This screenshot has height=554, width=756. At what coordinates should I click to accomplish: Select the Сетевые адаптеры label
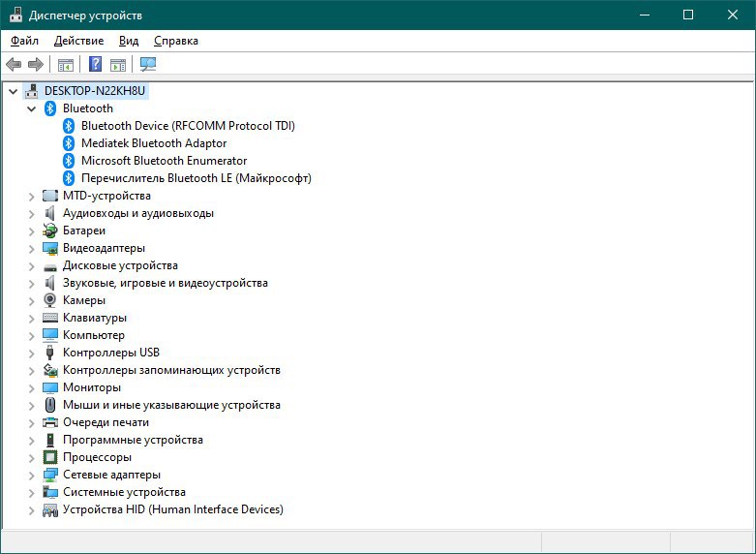coord(111,475)
